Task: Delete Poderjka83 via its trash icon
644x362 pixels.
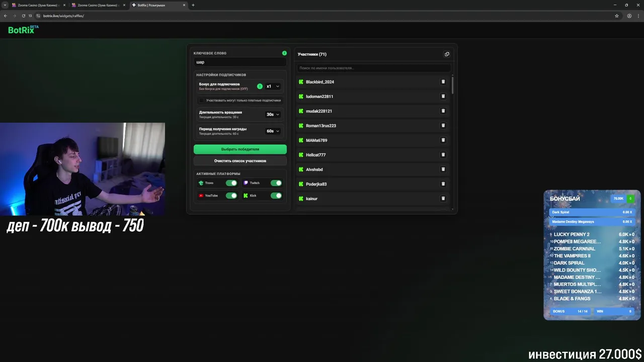Action: (443, 184)
